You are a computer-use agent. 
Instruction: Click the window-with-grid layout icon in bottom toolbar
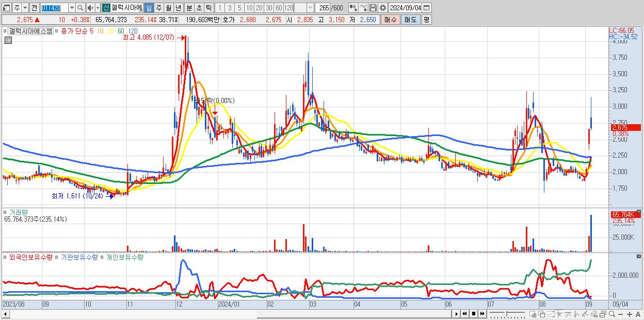[x=533, y=314]
